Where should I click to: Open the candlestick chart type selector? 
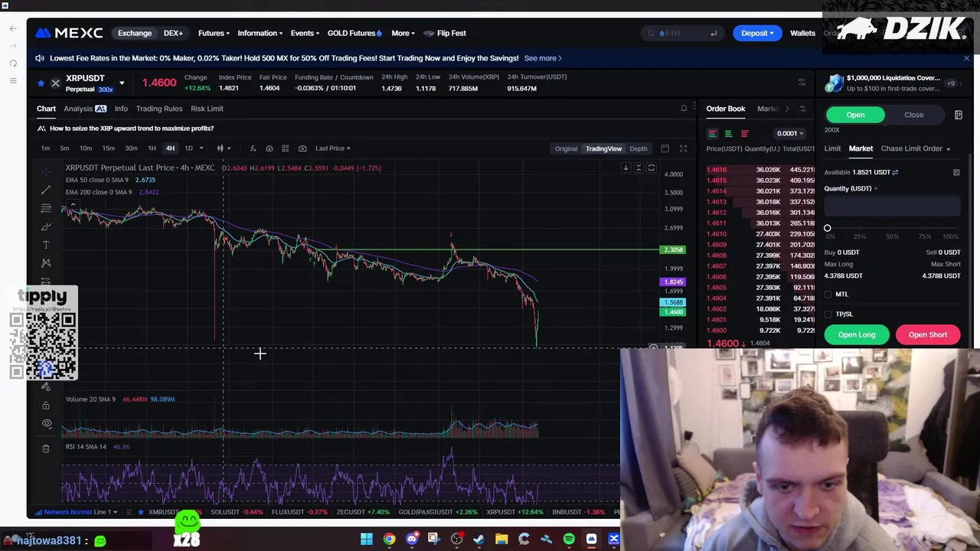(x=223, y=148)
